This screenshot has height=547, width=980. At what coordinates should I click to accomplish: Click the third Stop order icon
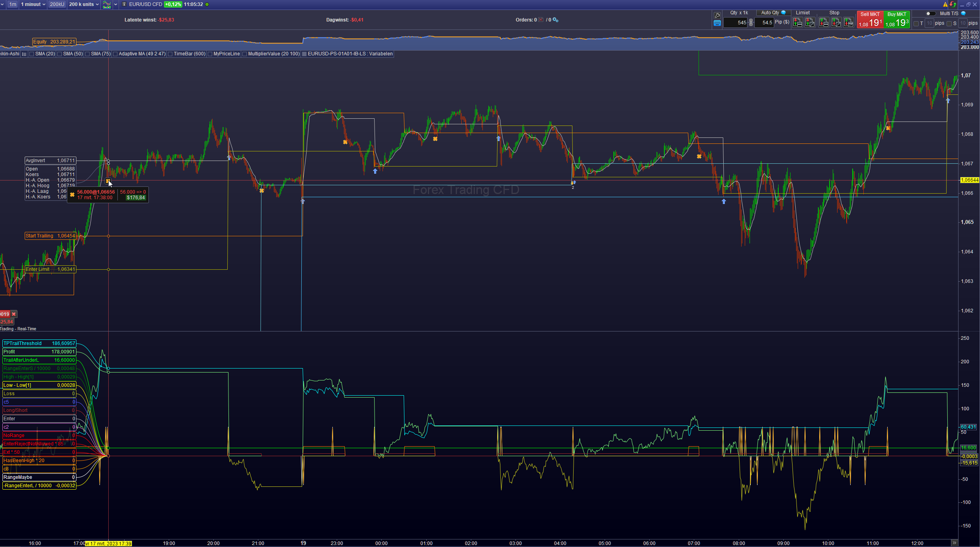click(x=849, y=23)
